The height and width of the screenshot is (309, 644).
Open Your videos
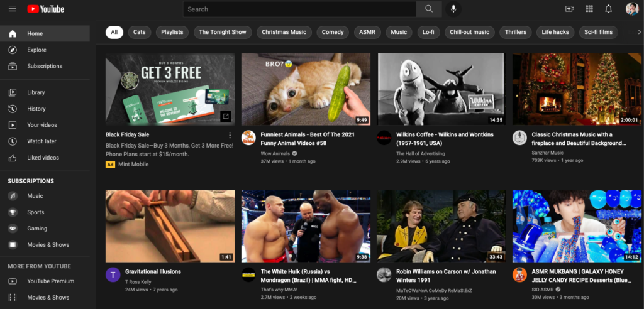tap(45, 125)
